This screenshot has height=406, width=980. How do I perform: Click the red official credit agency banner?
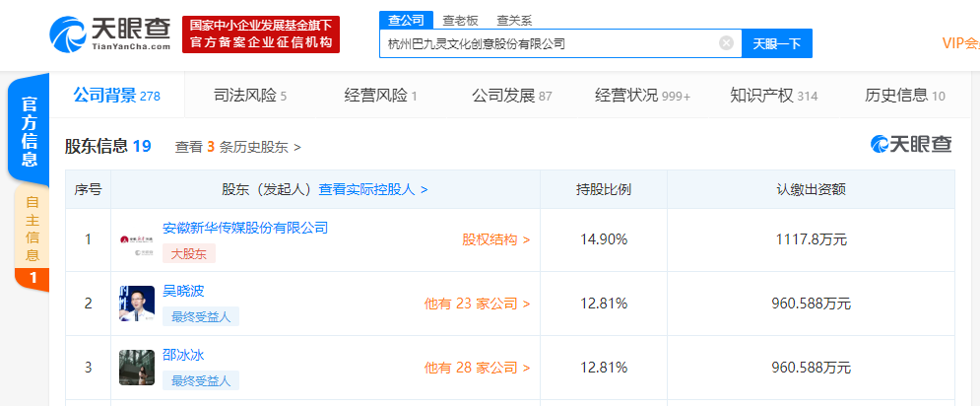coord(261,34)
